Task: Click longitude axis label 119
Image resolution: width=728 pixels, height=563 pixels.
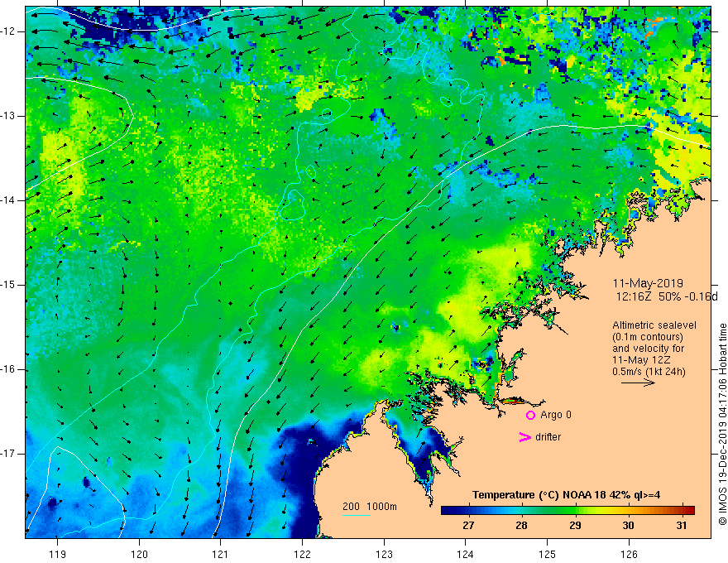Action: tap(58, 554)
